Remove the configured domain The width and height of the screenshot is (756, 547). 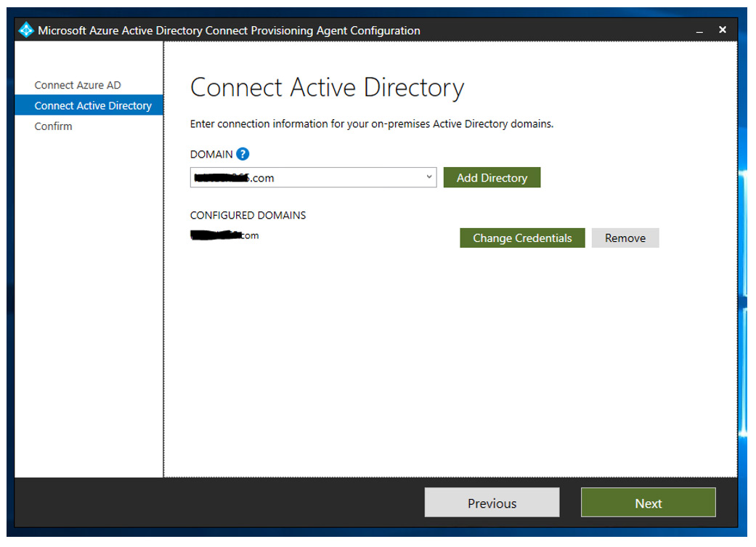625,238
